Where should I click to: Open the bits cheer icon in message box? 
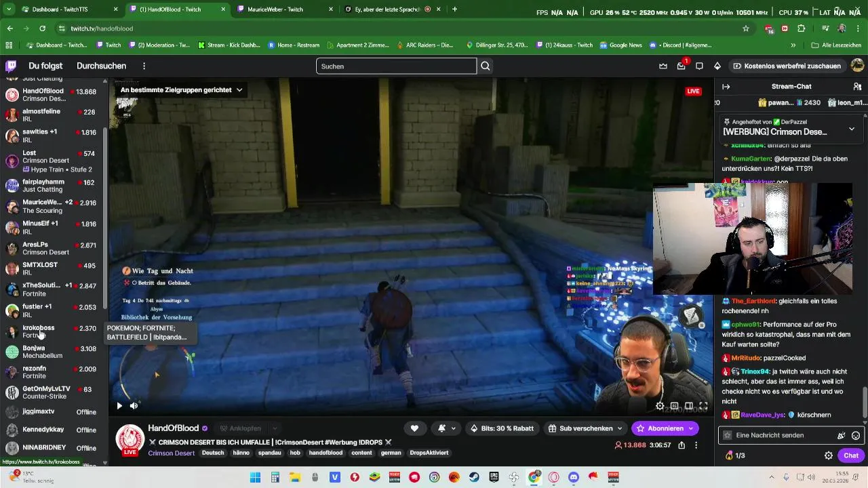click(842, 435)
